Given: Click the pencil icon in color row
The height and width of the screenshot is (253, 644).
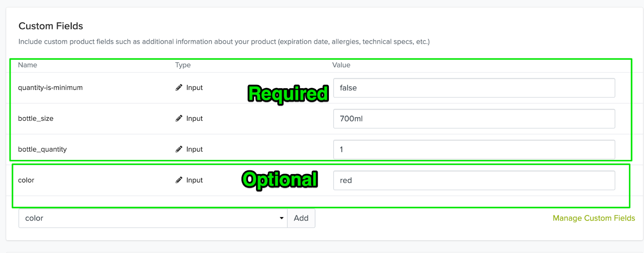Looking at the screenshot, I should coord(179,180).
